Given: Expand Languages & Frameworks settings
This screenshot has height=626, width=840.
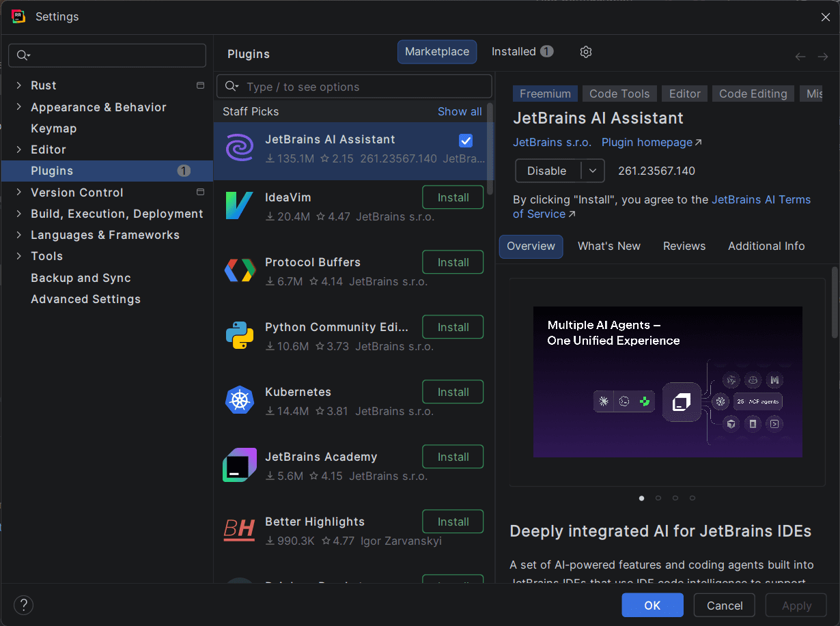Looking at the screenshot, I should 18,235.
